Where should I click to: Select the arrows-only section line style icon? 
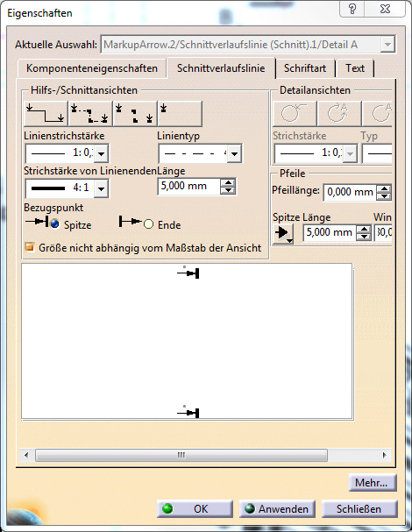[x=181, y=114]
